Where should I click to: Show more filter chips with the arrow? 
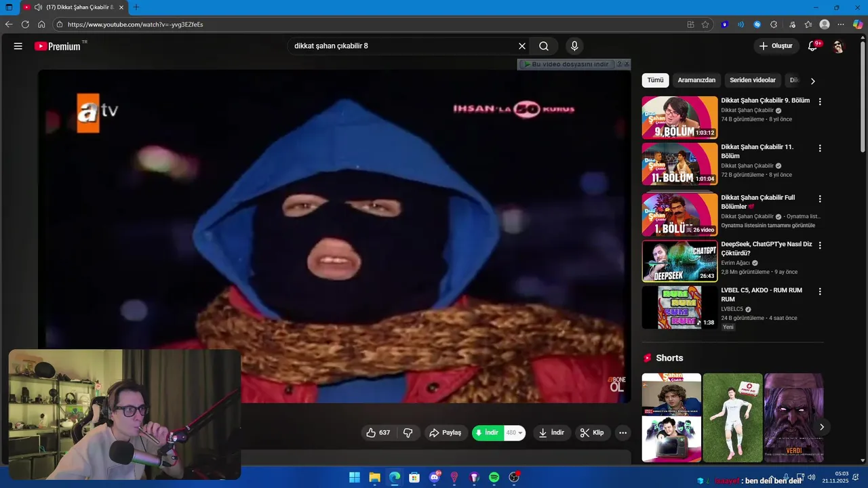pyautogui.click(x=812, y=81)
